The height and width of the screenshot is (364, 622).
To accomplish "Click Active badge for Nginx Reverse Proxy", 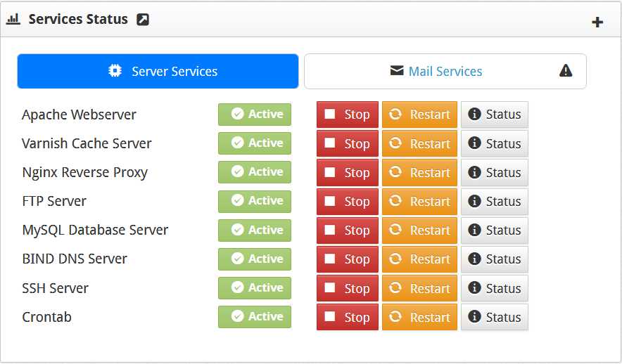I will tap(255, 172).
